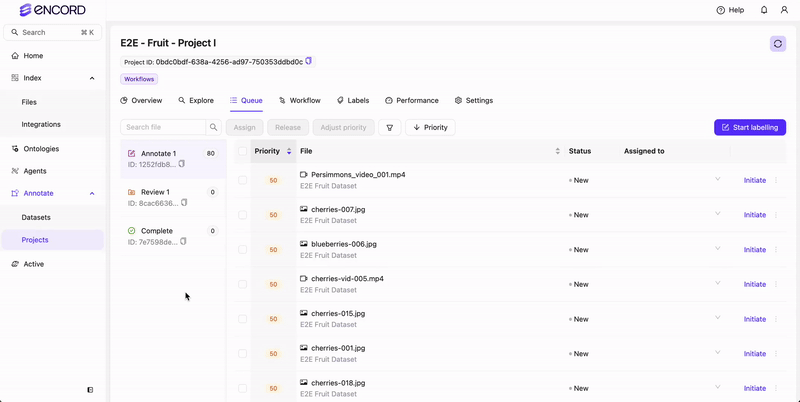Switch to the Settings tab
The image size is (800, 402).
[x=473, y=100]
